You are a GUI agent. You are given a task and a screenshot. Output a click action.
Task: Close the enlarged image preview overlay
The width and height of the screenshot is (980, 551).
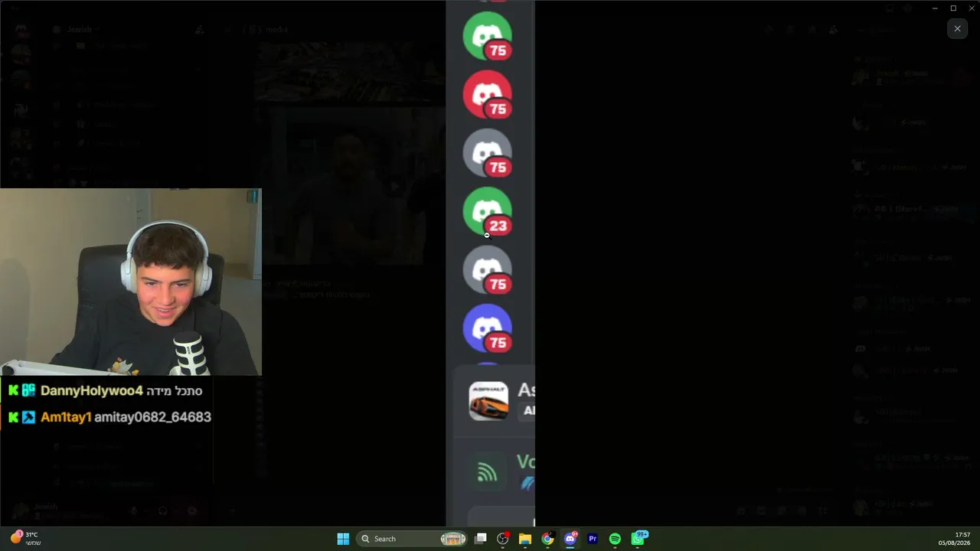[x=957, y=29]
